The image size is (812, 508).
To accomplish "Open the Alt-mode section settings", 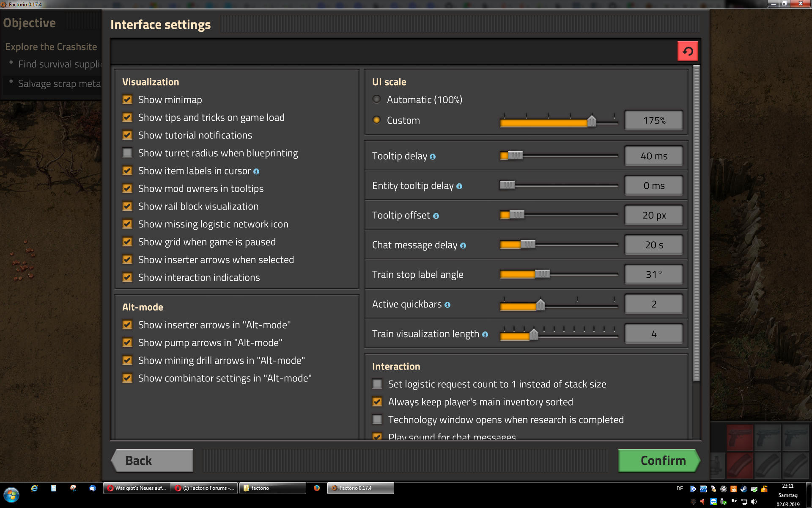I will pos(143,306).
